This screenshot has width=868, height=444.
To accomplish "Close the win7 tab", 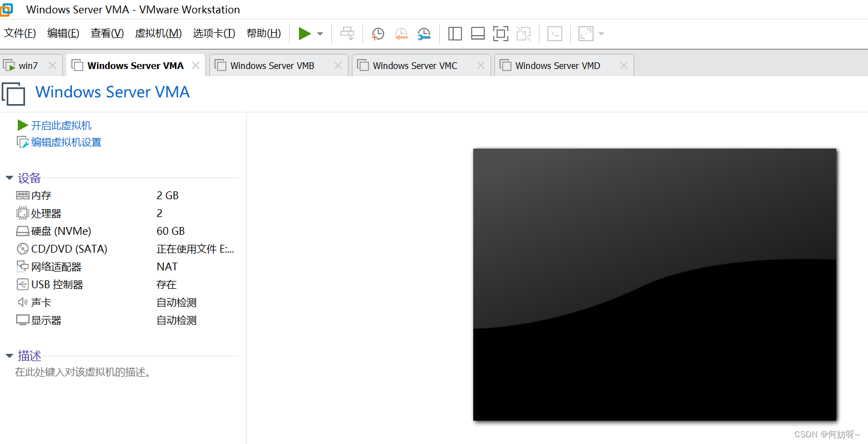I will (x=52, y=66).
